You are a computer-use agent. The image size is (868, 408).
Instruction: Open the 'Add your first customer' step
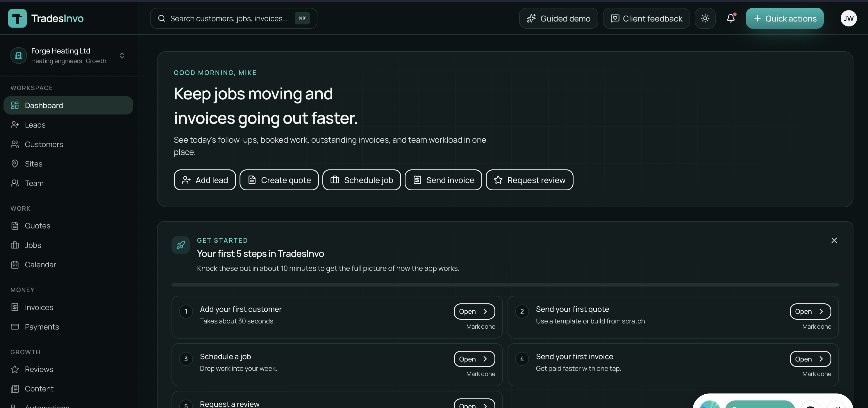click(x=474, y=312)
